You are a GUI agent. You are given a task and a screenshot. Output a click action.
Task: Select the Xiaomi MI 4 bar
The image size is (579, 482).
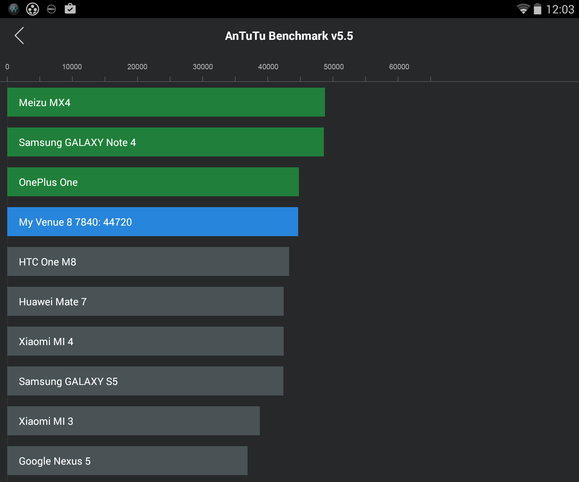pos(145,341)
